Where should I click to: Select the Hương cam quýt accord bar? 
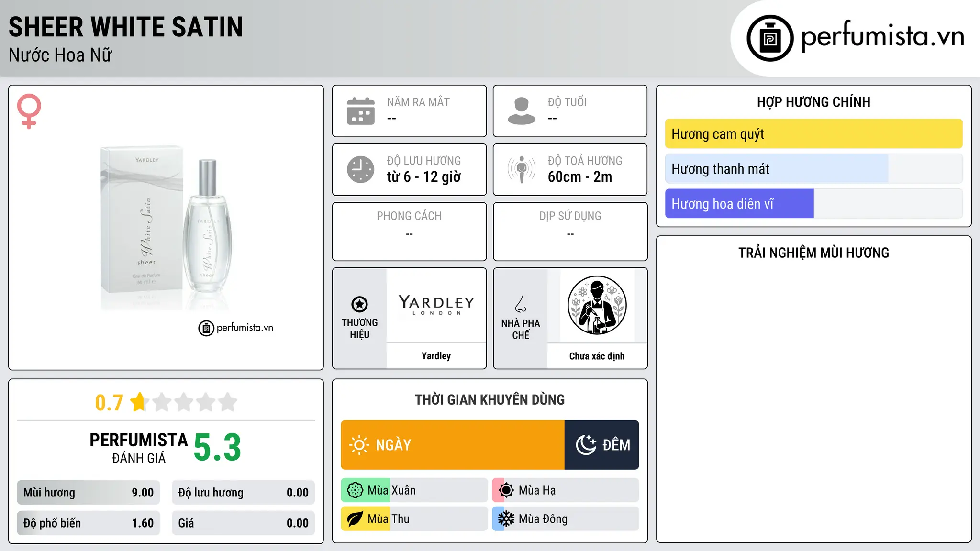814,134
